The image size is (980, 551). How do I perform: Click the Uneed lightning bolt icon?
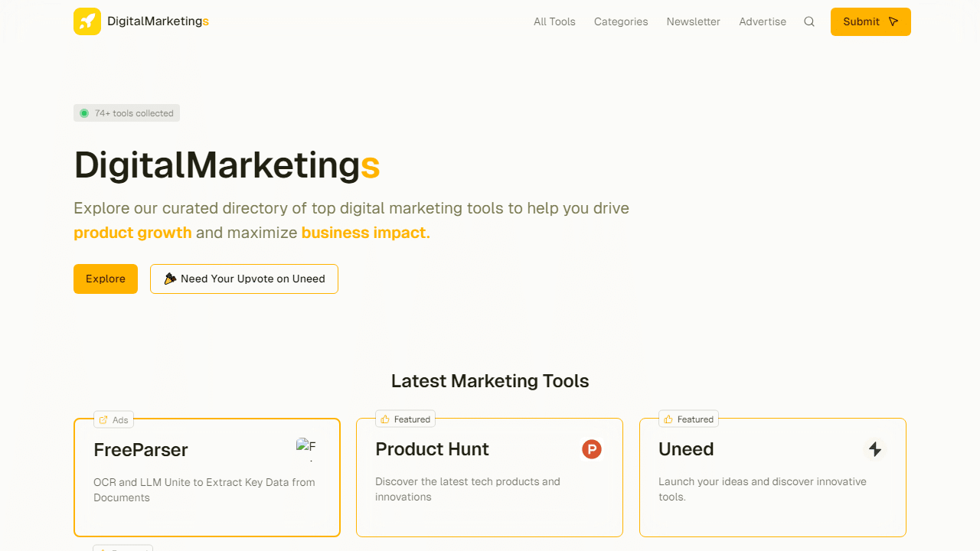coord(875,449)
